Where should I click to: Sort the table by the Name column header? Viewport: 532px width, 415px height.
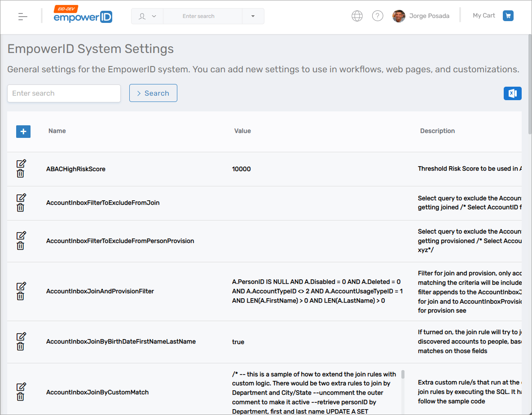(57, 131)
